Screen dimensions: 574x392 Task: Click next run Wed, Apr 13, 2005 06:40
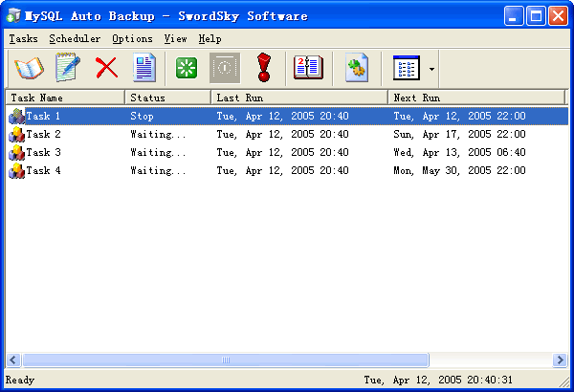[x=459, y=152]
